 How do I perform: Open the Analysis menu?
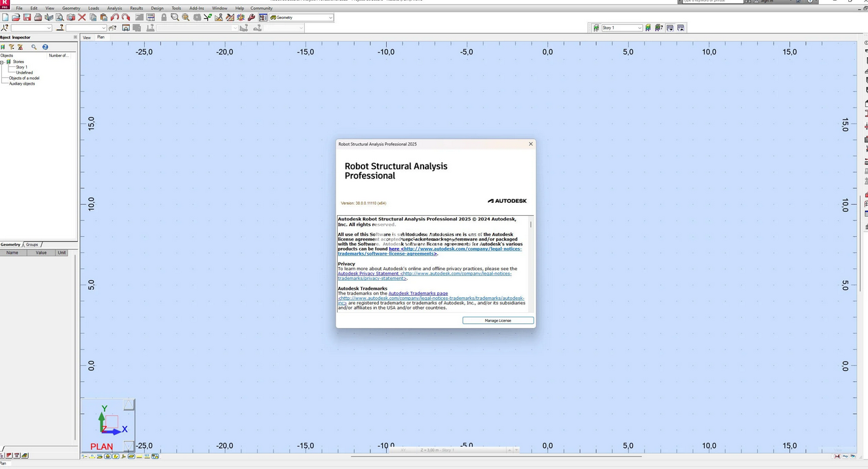click(115, 9)
